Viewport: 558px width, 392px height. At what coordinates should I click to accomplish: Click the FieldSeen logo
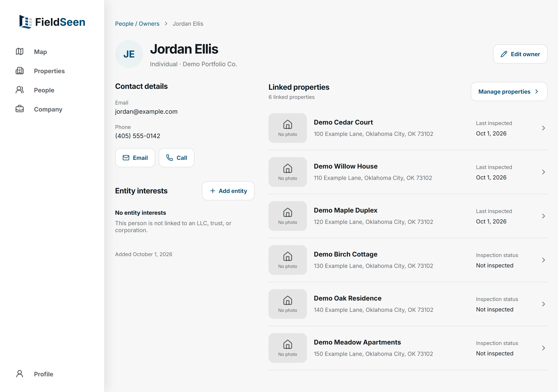52,22
